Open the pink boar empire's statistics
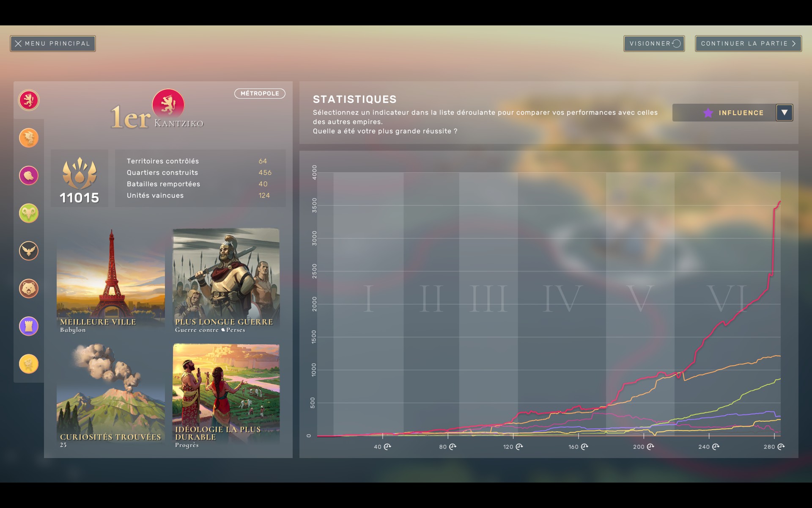The height and width of the screenshot is (508, 812). pos(28,175)
